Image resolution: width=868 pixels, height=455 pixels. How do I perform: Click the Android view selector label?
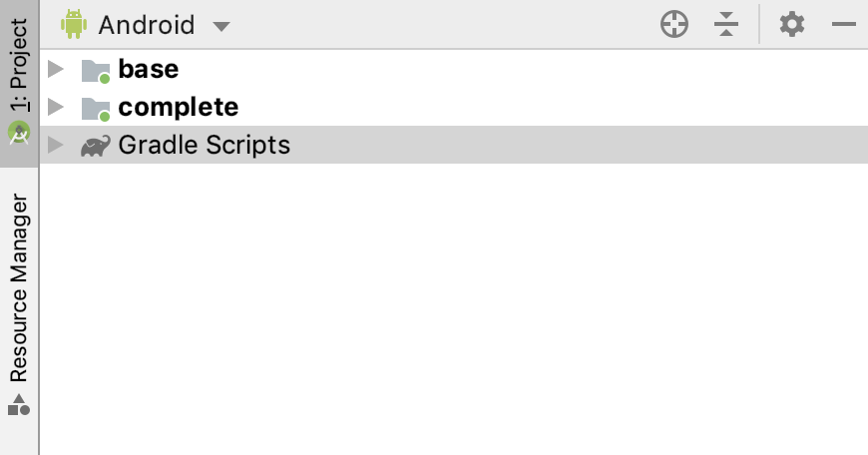click(146, 25)
